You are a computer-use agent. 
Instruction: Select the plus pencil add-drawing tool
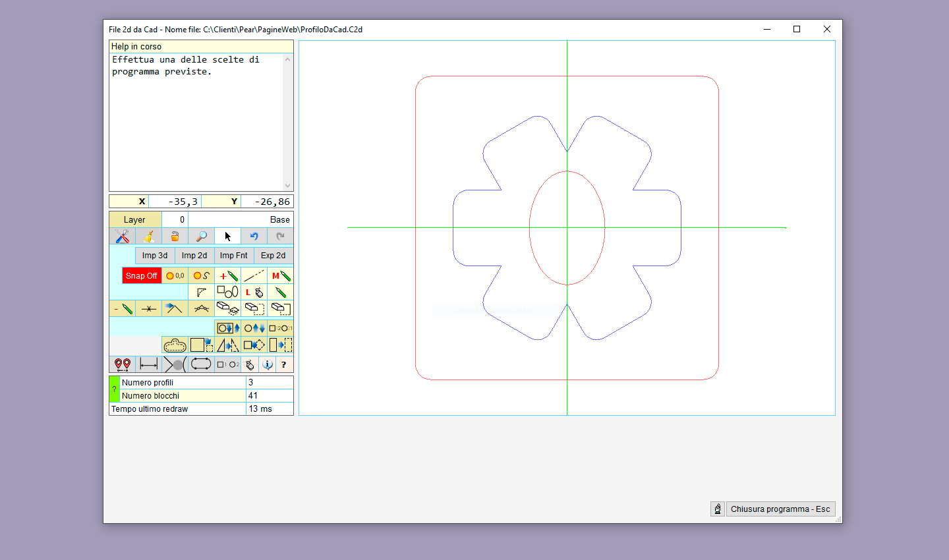tap(227, 275)
